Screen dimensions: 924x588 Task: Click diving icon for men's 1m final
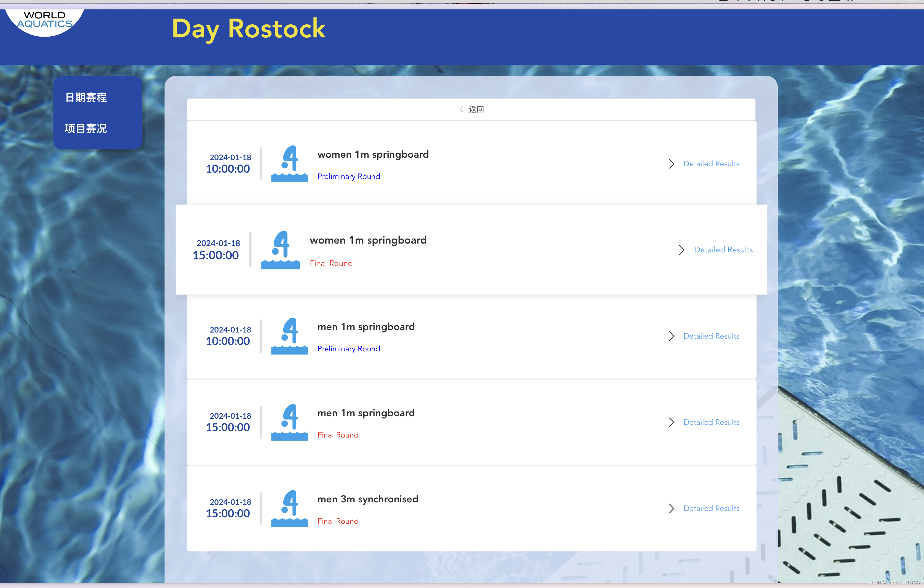[289, 422]
